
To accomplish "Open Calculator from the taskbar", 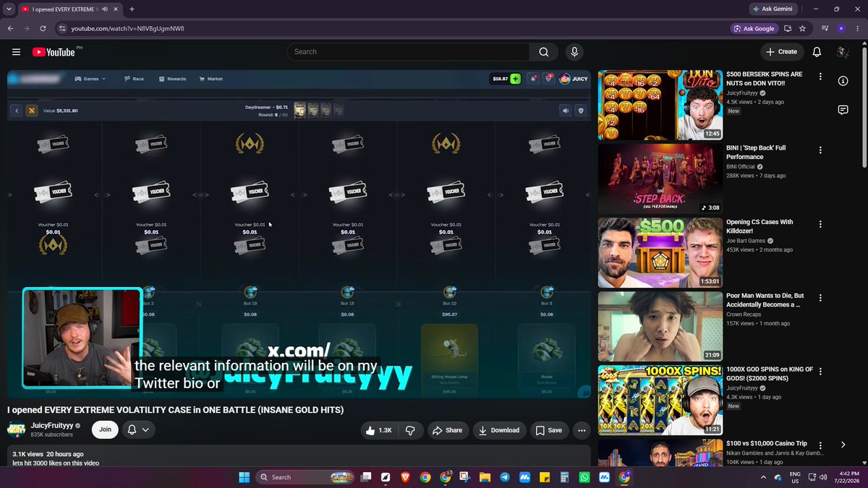I will coord(564,477).
